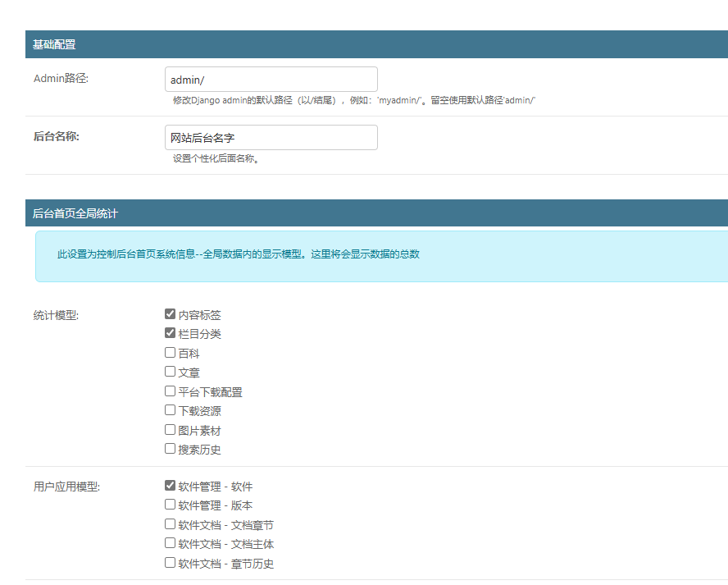Click into the 后台名称 text field

tap(271, 138)
